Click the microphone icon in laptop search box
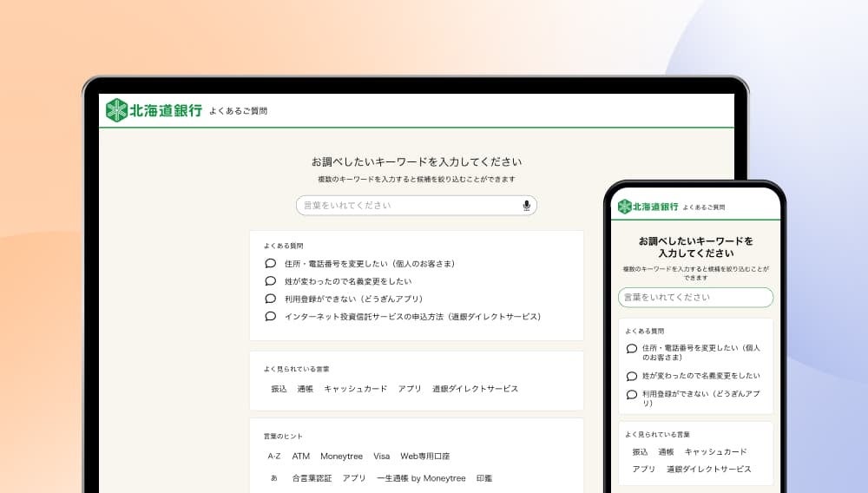Image resolution: width=868 pixels, height=493 pixels. click(527, 206)
